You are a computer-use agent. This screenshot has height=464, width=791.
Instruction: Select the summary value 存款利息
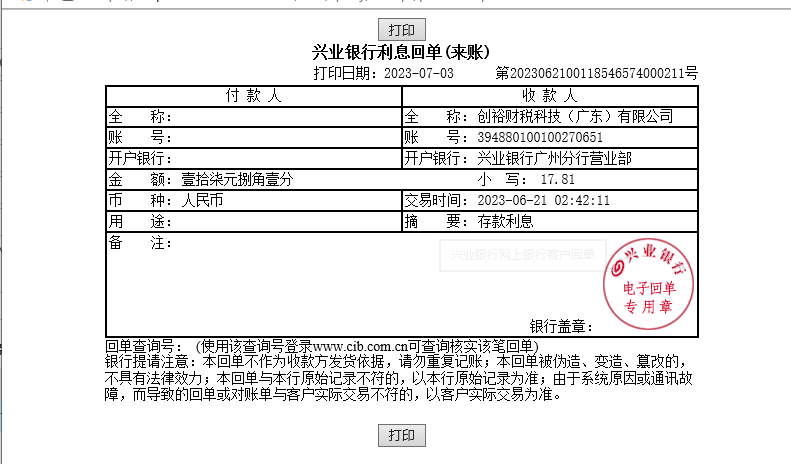pyautogui.click(x=505, y=221)
